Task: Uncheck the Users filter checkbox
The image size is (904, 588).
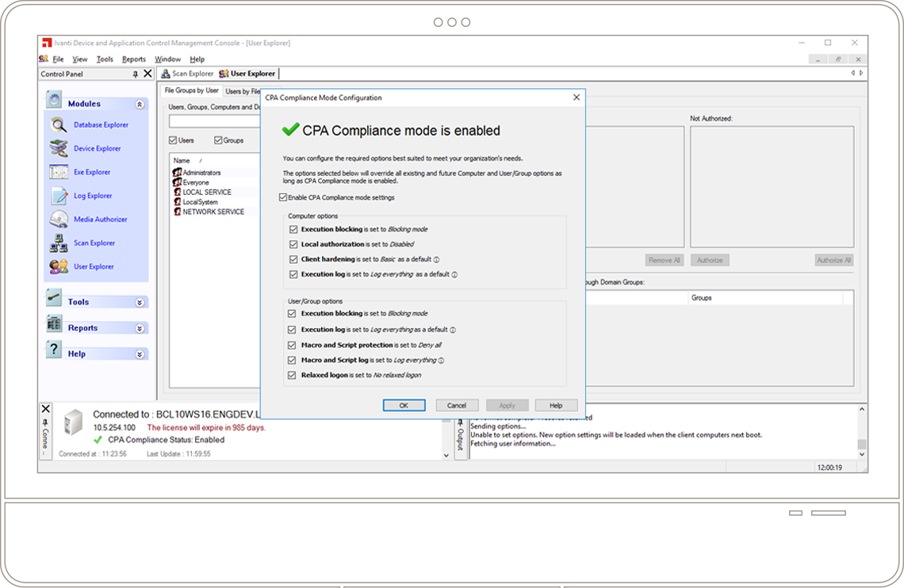Action: pos(173,140)
